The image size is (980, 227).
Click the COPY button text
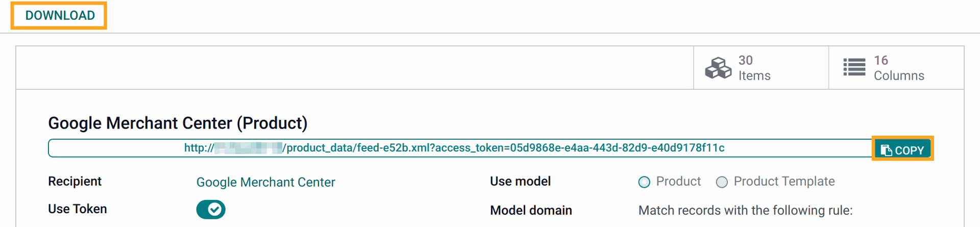(909, 150)
